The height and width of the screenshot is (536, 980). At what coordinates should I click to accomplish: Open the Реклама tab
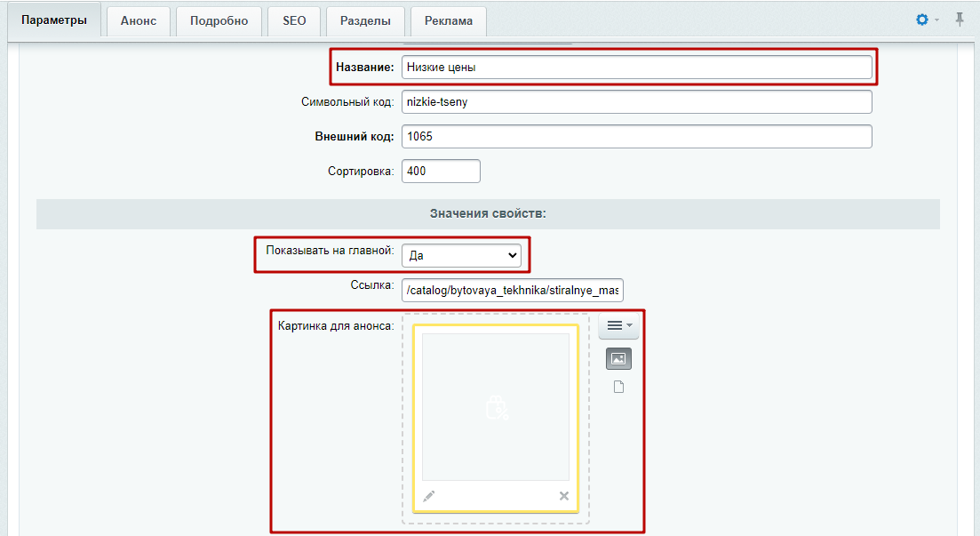coord(448,20)
